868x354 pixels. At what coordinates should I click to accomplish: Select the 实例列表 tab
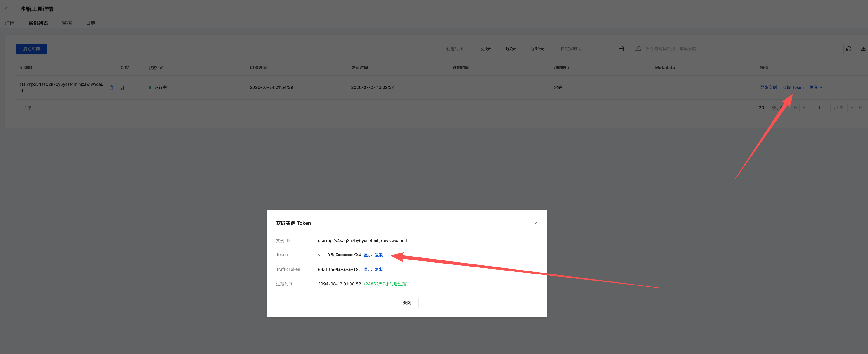point(38,23)
